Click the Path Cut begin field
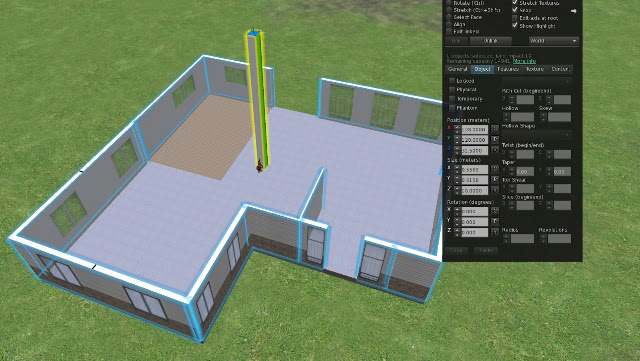 point(525,99)
